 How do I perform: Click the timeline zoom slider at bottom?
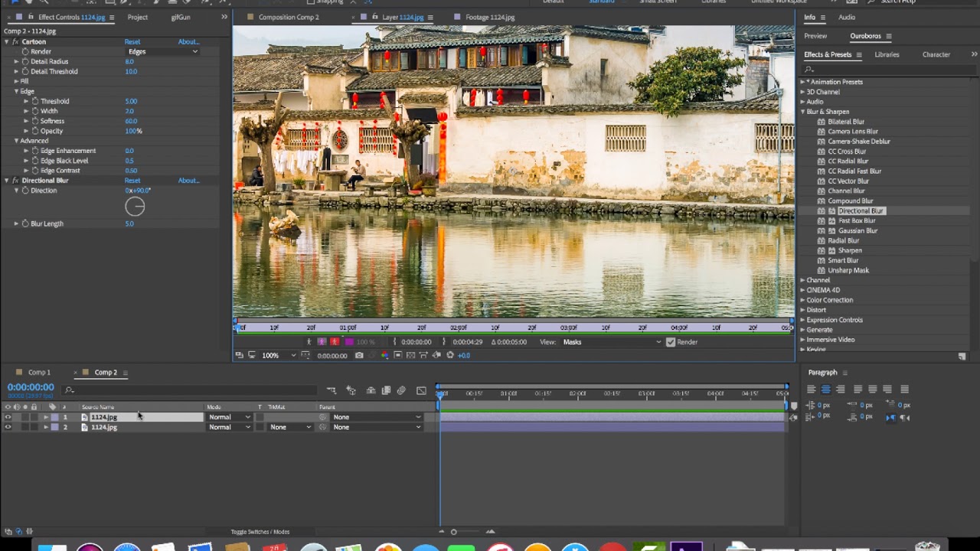(453, 532)
